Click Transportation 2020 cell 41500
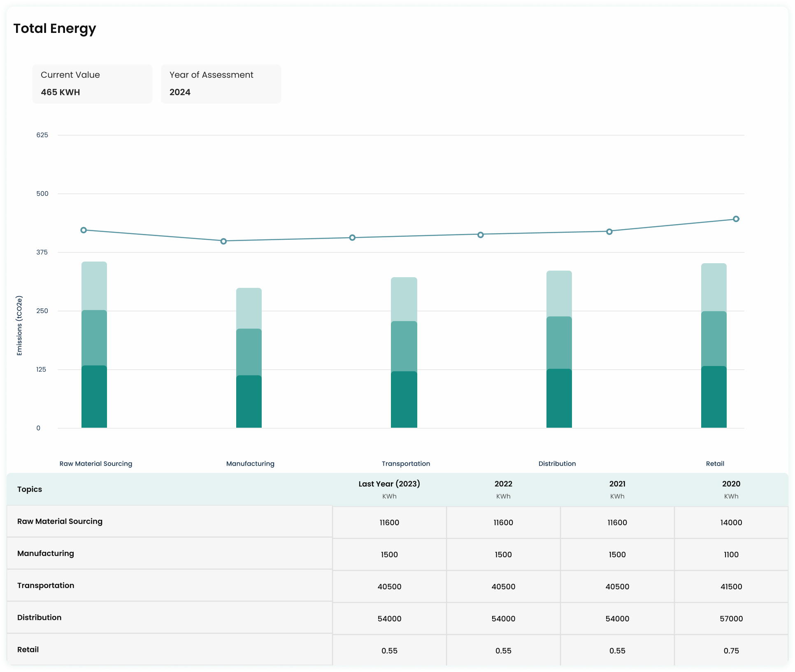795x672 pixels. 731,586
